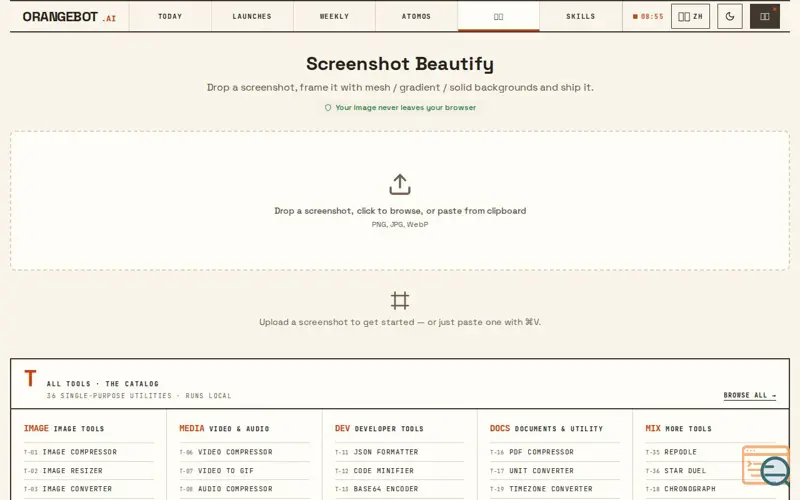Go to the ATOMOS tab
800x500 pixels.
416,16
